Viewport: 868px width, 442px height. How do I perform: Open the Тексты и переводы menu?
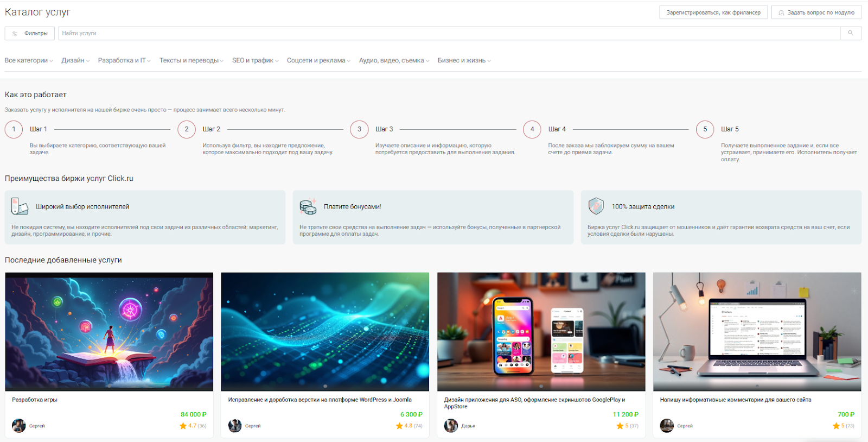coord(191,61)
